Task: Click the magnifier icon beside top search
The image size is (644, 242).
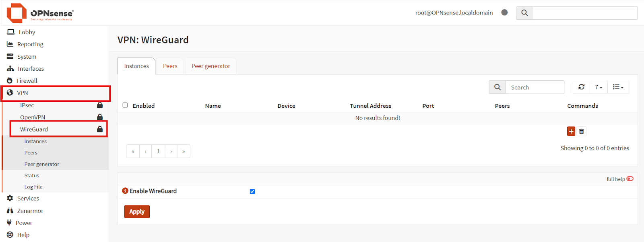Action: click(524, 13)
